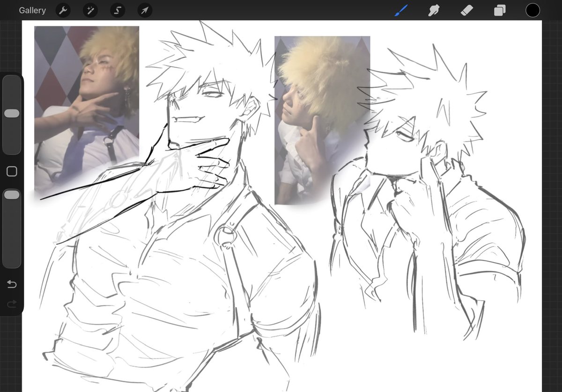Activate the Transform arrow tool

tap(145, 10)
